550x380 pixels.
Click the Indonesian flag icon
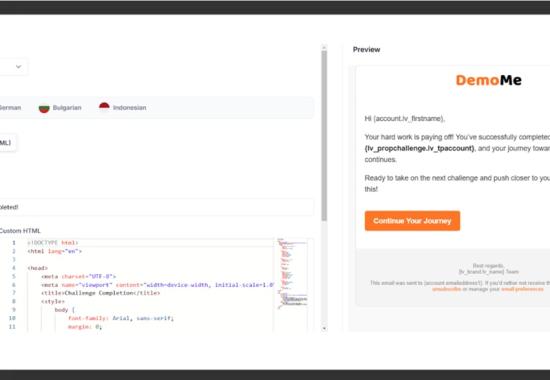(x=104, y=107)
